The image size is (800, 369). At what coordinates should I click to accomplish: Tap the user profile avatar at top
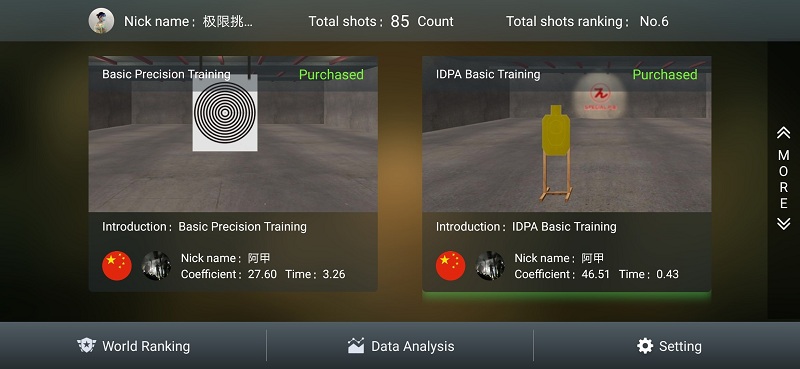101,21
